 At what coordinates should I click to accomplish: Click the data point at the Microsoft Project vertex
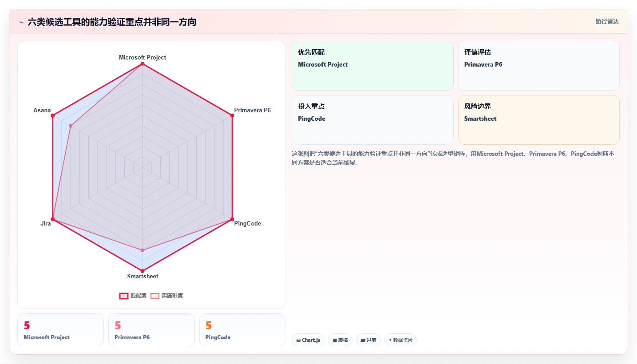142,64
